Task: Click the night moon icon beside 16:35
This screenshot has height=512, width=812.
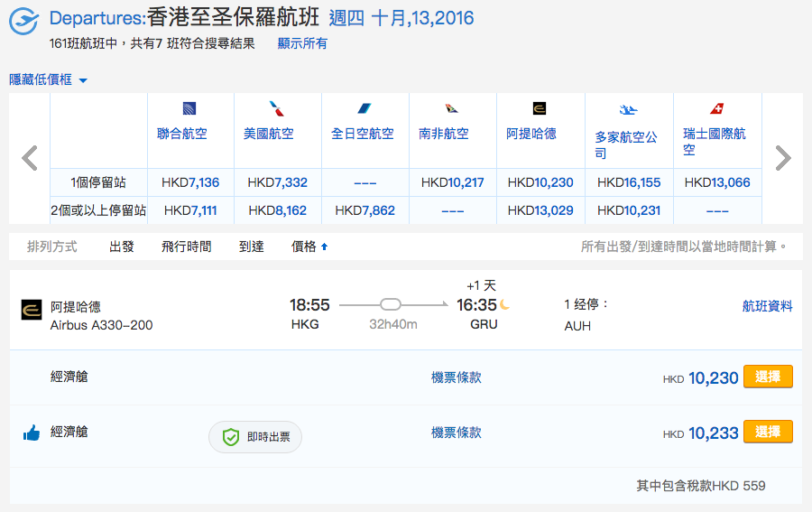Action: coord(504,304)
